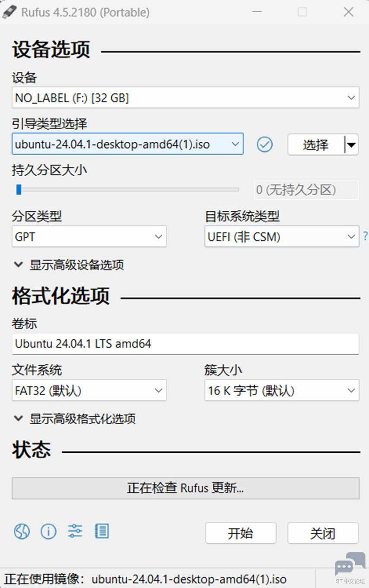
Task: Open the 分区类型 GPT dropdown
Action: pos(89,237)
